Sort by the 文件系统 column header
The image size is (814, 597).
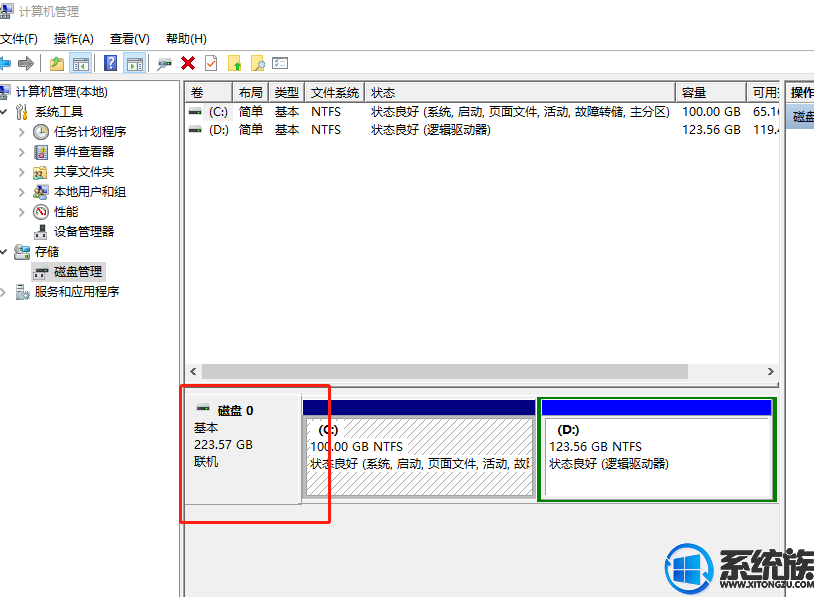coord(335,93)
